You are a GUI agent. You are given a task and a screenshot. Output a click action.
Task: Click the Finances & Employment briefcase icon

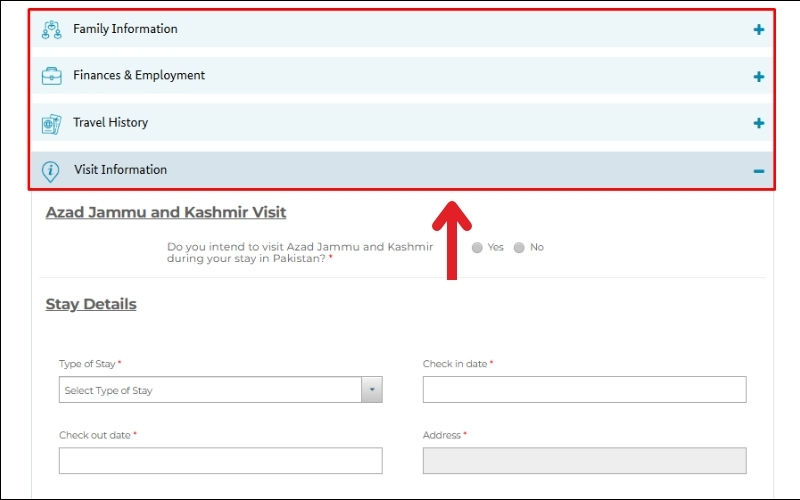click(51, 76)
